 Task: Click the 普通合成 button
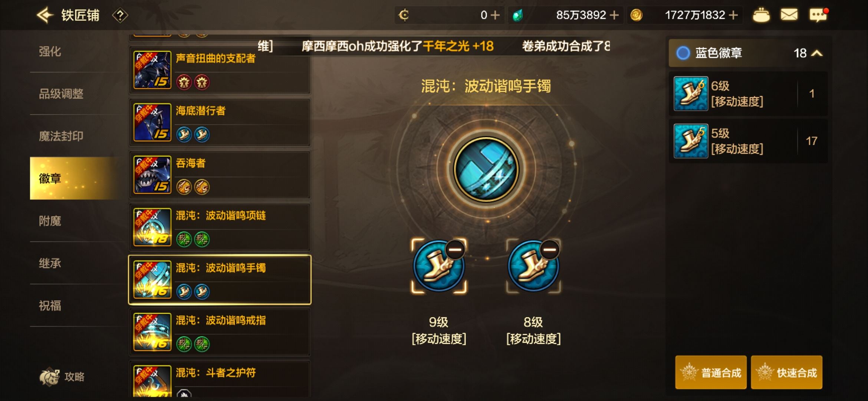(711, 372)
